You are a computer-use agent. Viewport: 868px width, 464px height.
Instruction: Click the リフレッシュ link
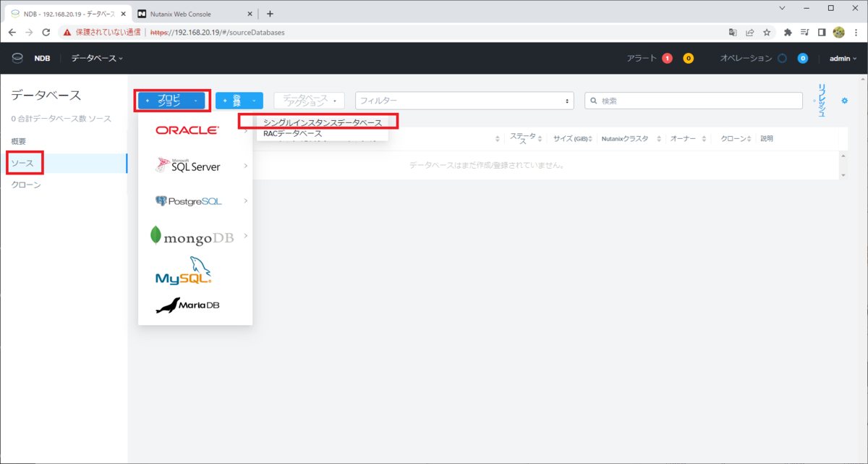point(822,101)
